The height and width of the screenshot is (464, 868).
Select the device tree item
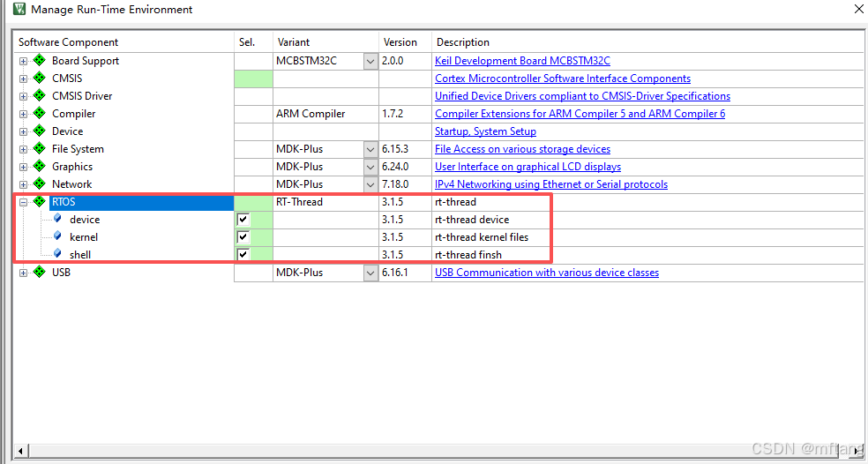point(85,220)
